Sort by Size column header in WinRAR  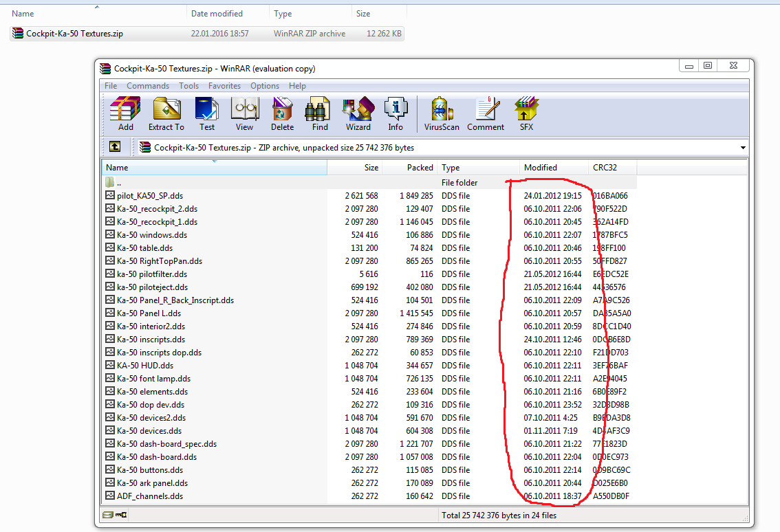355,168
